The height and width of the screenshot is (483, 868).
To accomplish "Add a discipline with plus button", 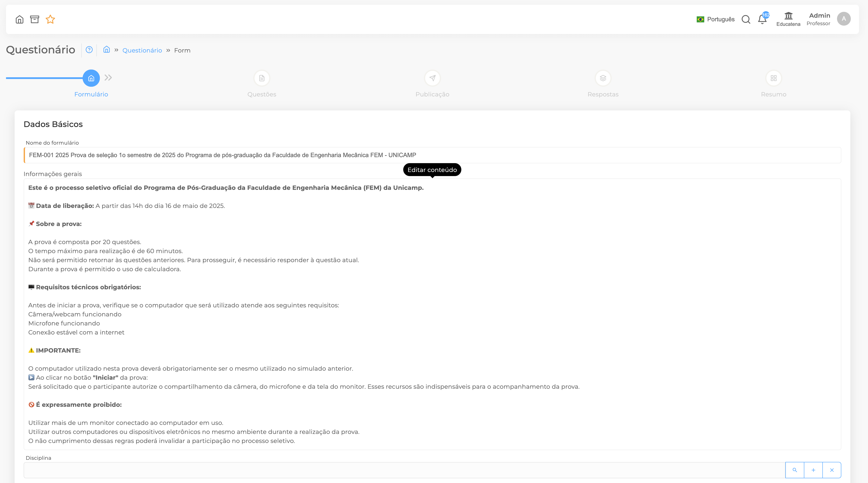I will tap(813, 470).
